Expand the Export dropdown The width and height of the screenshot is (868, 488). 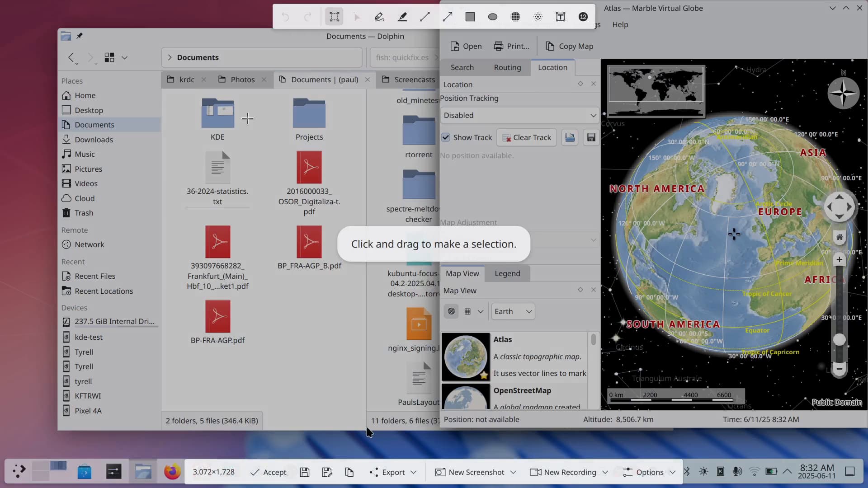[x=413, y=472]
